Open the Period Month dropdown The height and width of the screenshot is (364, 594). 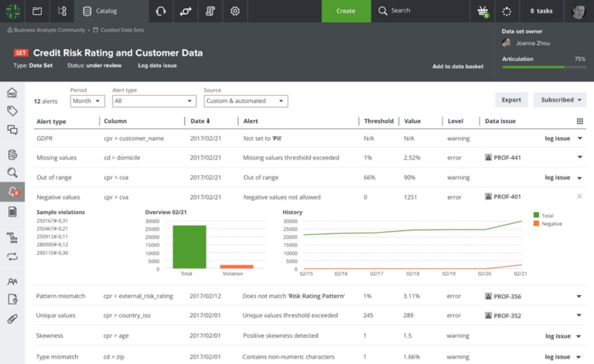(87, 101)
